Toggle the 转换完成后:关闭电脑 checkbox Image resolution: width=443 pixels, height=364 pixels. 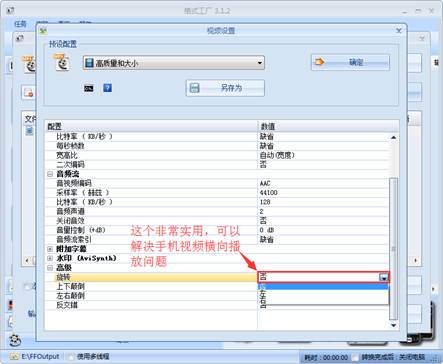[x=355, y=357]
